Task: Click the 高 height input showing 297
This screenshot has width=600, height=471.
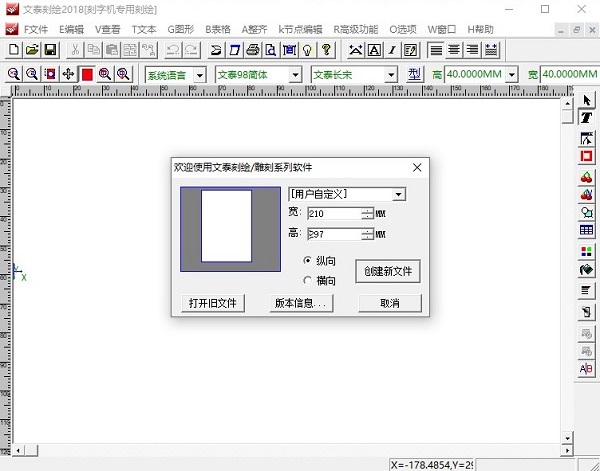Action: point(334,234)
